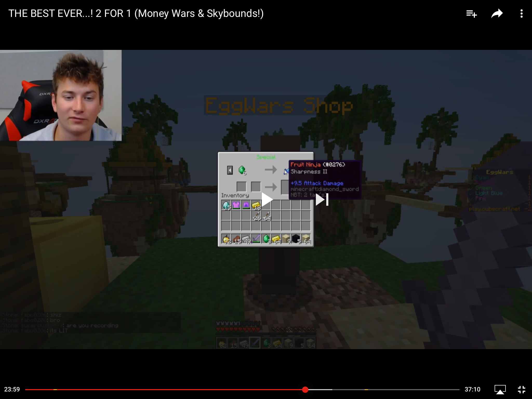
Task: Click the 'Light Blue' team on the scoreboard
Action: 489,193
